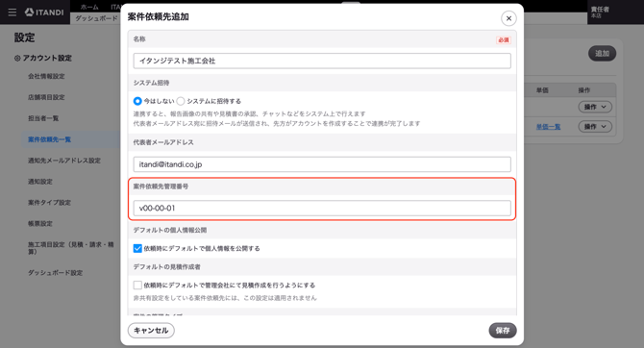Click the アカウント設定 heading

pos(47,59)
